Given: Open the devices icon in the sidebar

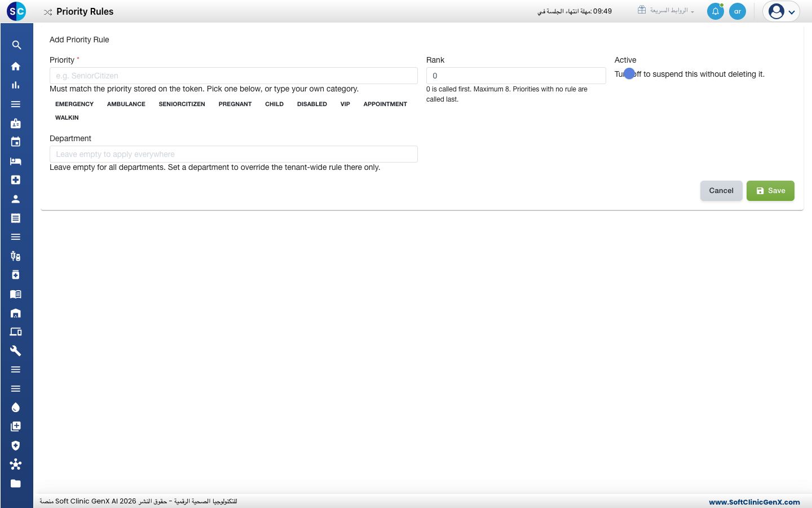Looking at the screenshot, I should pyautogui.click(x=16, y=332).
